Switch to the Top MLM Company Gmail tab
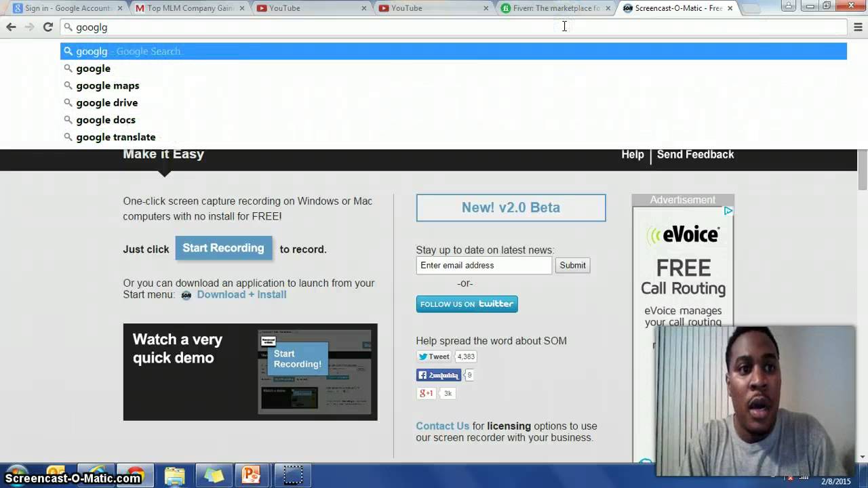This screenshot has width=868, height=488. 190,8
